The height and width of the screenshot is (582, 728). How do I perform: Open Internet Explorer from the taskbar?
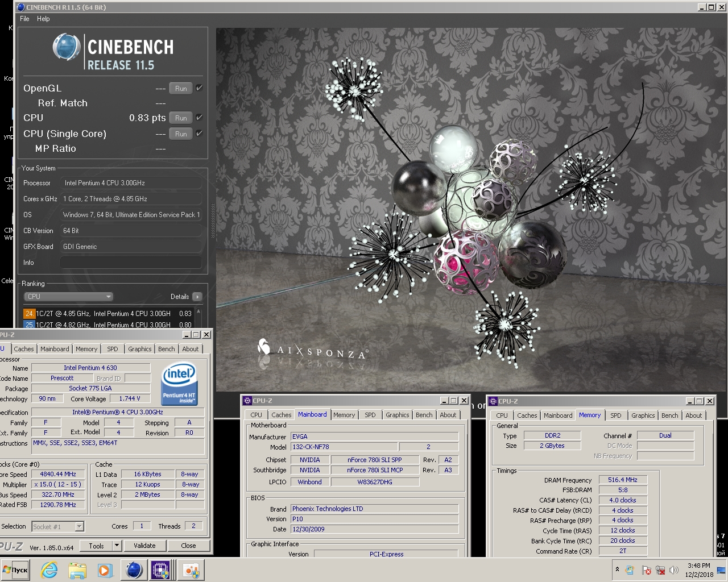[49, 570]
